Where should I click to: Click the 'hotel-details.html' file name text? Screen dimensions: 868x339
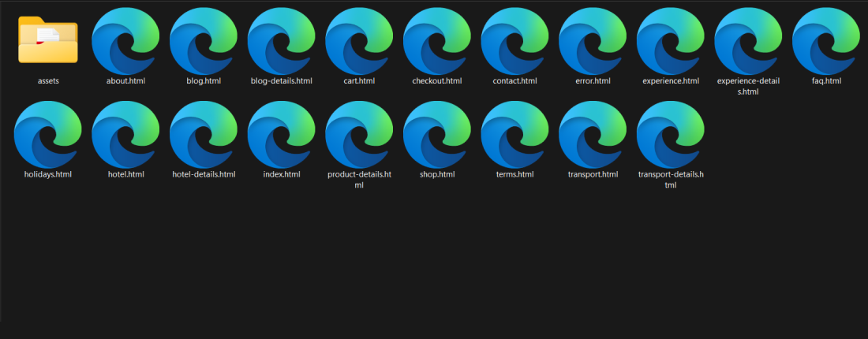[x=204, y=175]
